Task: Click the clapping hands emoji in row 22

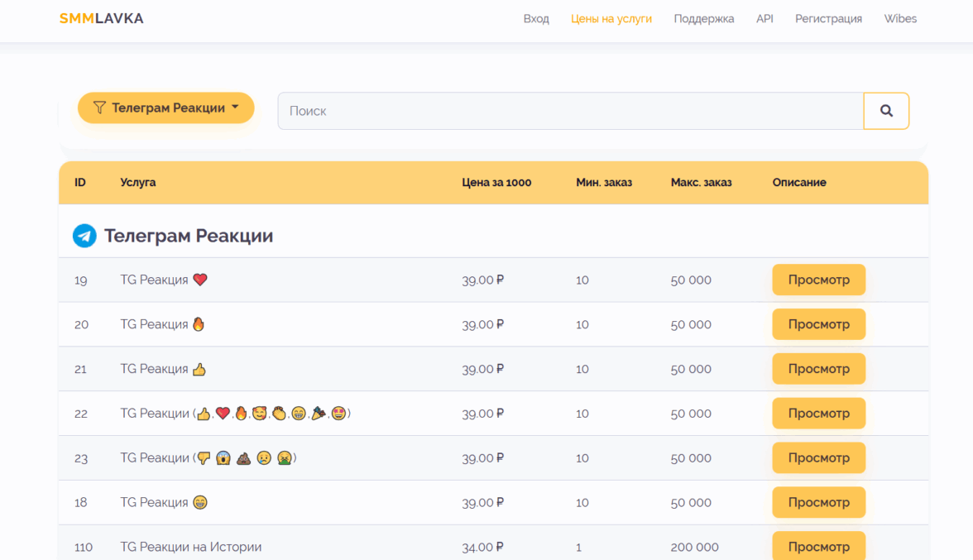Action: [x=280, y=413]
